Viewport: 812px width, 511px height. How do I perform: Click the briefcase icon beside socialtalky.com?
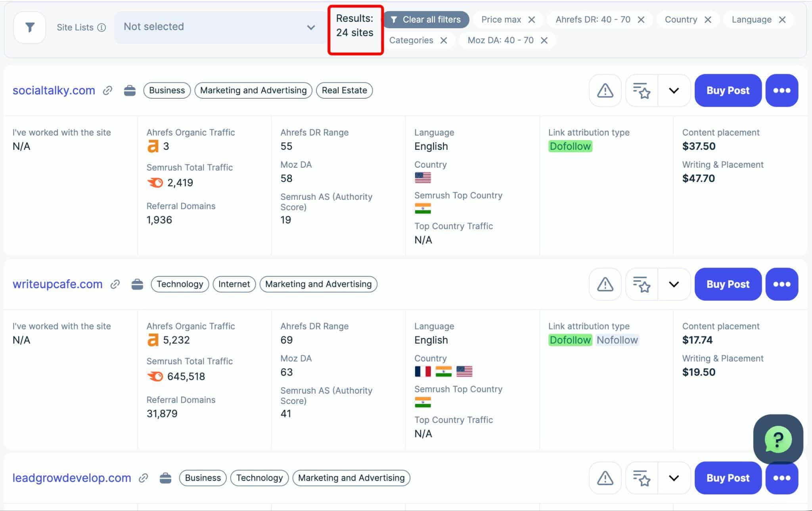point(130,90)
